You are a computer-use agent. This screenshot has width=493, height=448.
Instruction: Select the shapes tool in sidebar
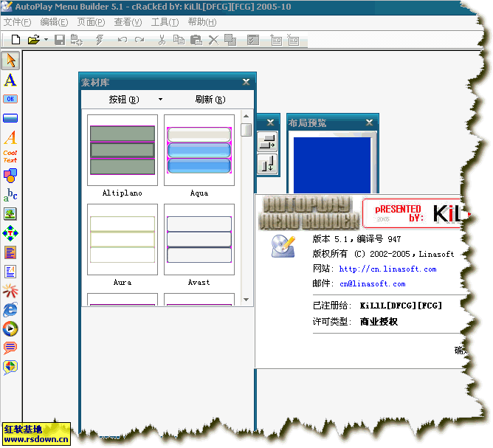pyautogui.click(x=10, y=176)
